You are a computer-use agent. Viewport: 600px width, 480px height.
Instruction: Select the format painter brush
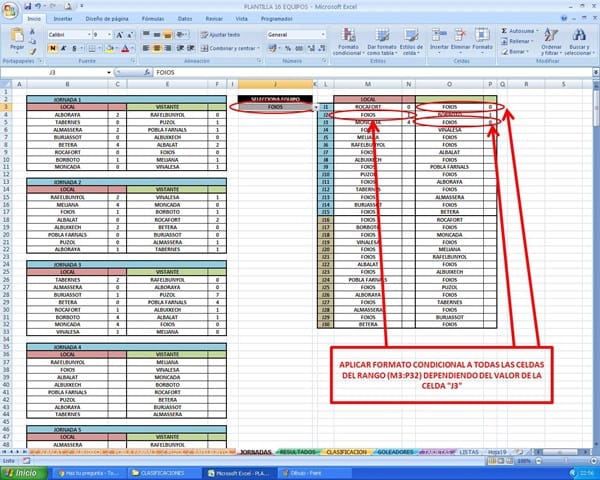(33, 51)
